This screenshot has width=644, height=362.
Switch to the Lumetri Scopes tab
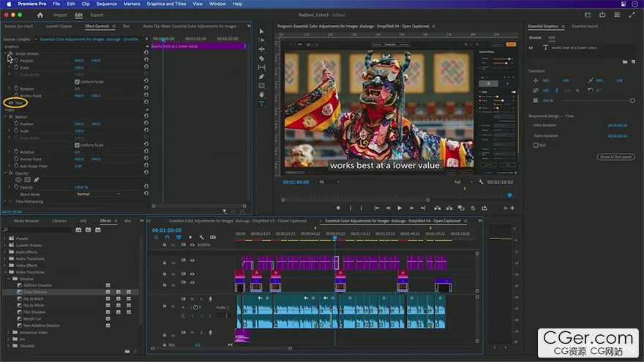point(59,26)
